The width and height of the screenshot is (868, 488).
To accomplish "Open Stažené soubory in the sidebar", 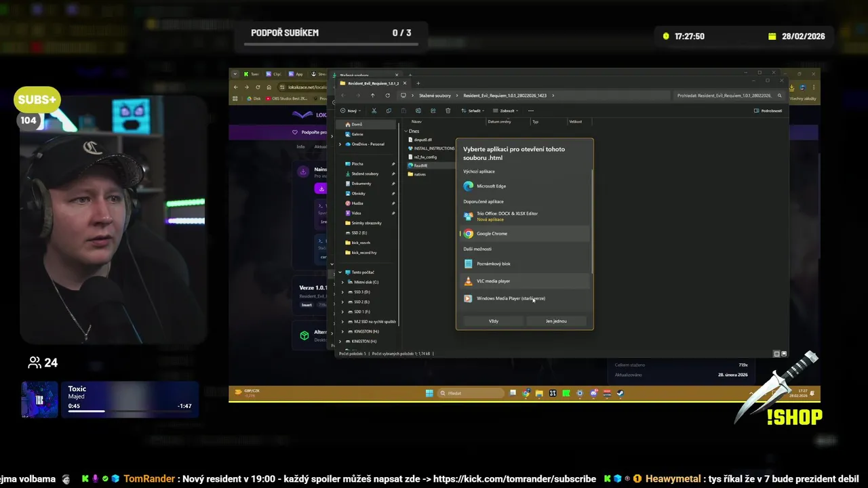I will coord(365,174).
